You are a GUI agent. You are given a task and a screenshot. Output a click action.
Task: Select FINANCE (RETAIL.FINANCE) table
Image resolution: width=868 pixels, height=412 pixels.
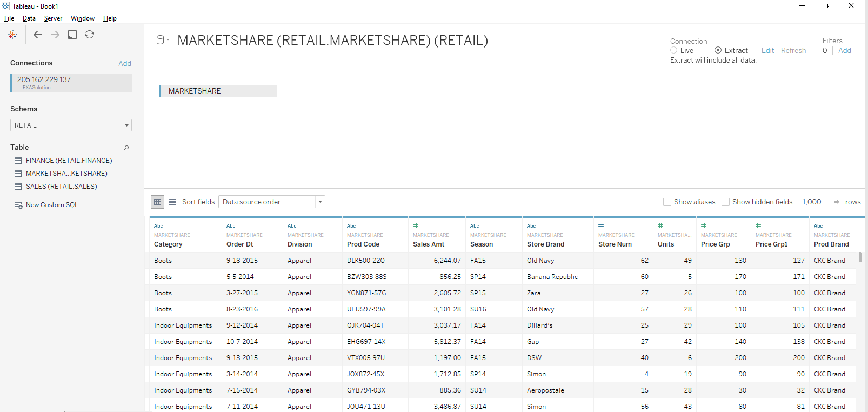(x=69, y=161)
